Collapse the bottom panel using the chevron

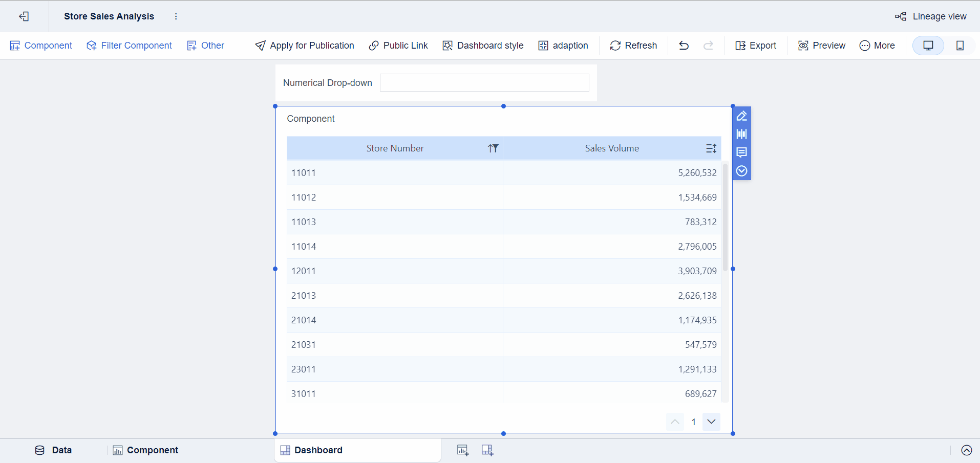[x=967, y=450]
